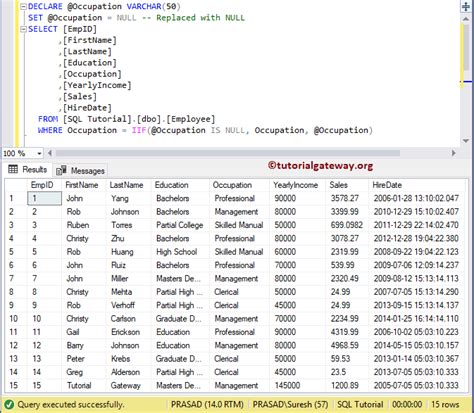Viewport: 474px width, 413px height.
Task: Click the EmpID cell with value 1
Action: (44, 198)
